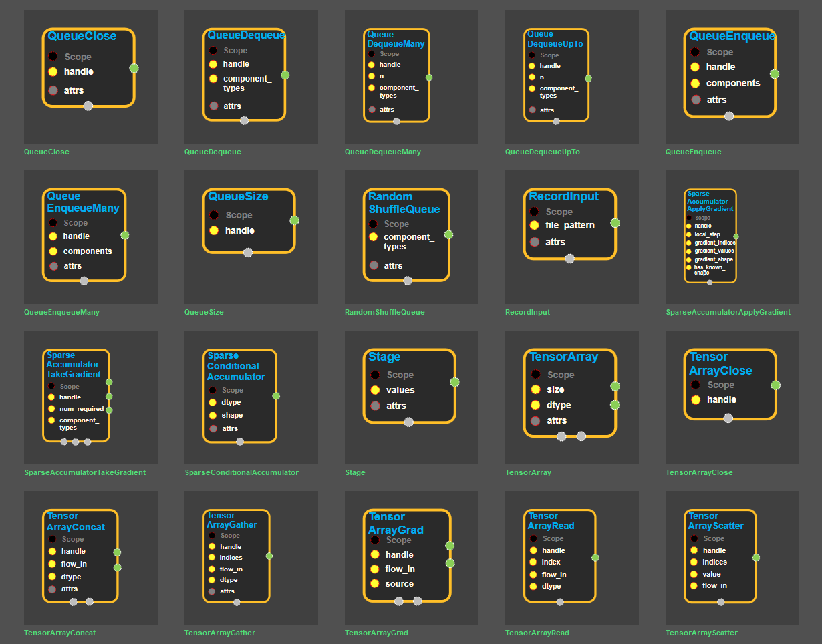
Task: Click the green output pin on QueueDequeue node
Action: [285, 75]
